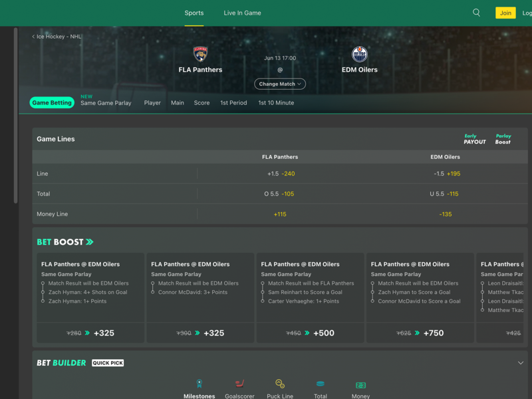This screenshot has height=399, width=532.
Task: Switch to Live In Game tab
Action: pos(242,13)
